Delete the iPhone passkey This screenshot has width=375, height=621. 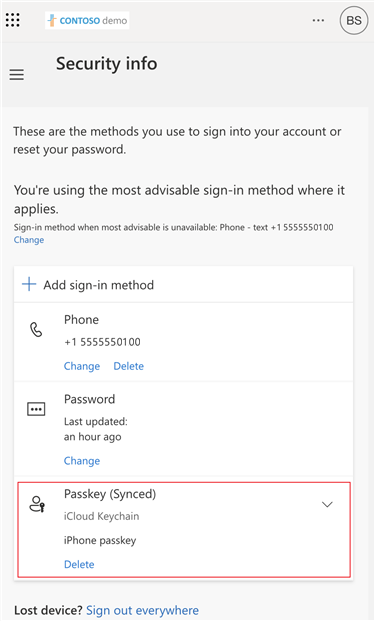79,564
